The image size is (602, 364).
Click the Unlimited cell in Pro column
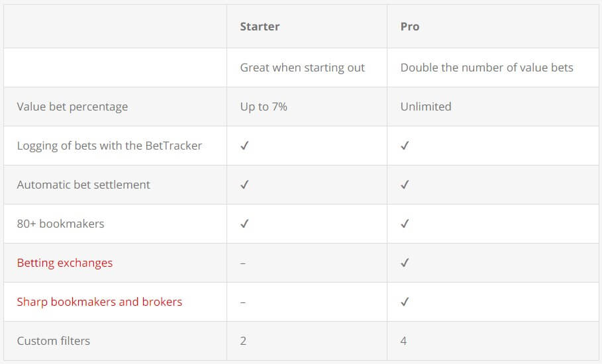(x=426, y=107)
